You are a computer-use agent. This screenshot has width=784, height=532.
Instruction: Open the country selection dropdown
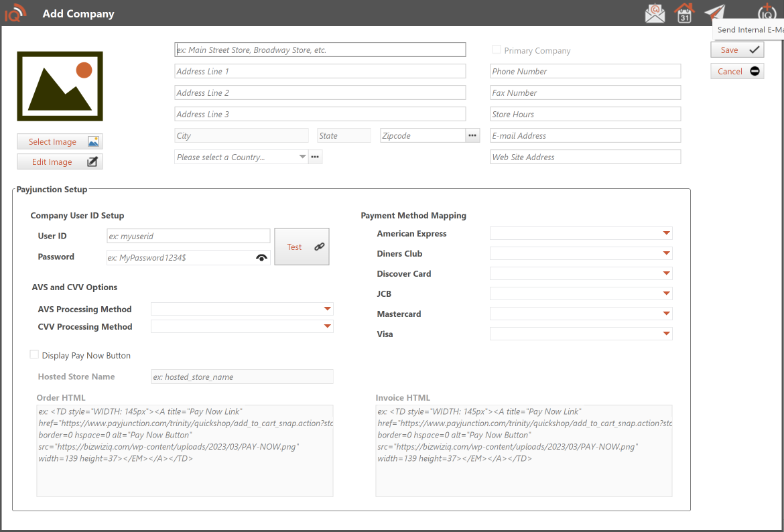241,157
